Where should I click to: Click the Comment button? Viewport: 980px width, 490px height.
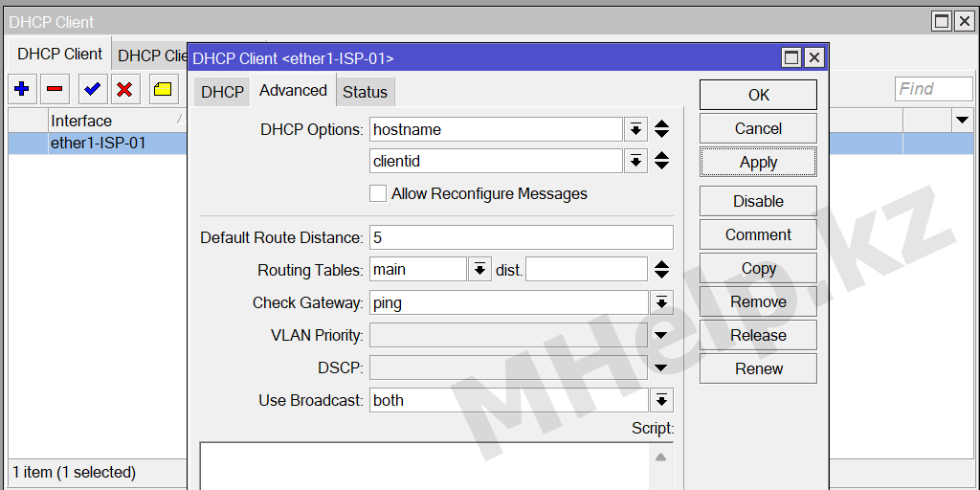[758, 234]
